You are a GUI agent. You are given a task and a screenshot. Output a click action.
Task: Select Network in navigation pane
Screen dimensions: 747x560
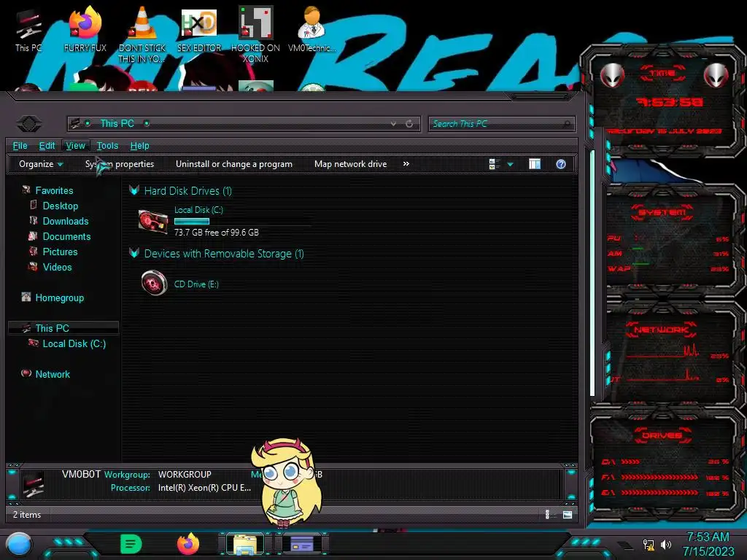click(53, 374)
